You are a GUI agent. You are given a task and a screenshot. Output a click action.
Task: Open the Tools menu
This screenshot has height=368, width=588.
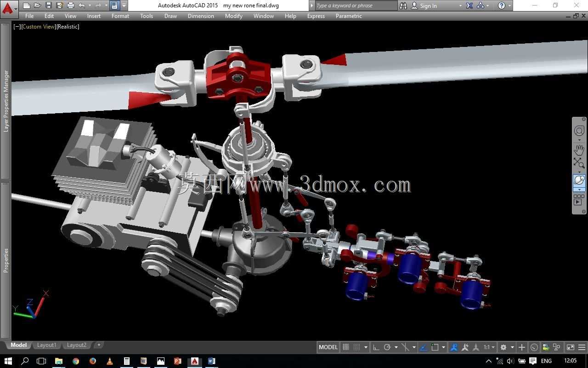coord(147,16)
